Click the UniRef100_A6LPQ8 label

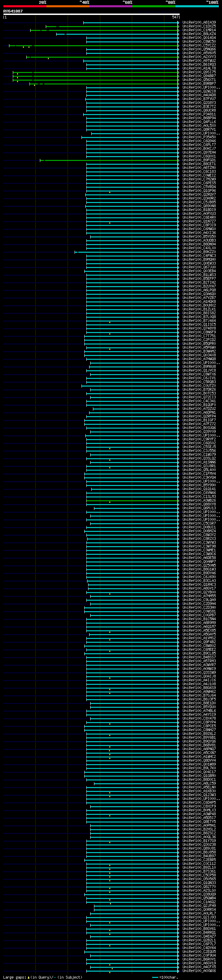click(199, 290)
